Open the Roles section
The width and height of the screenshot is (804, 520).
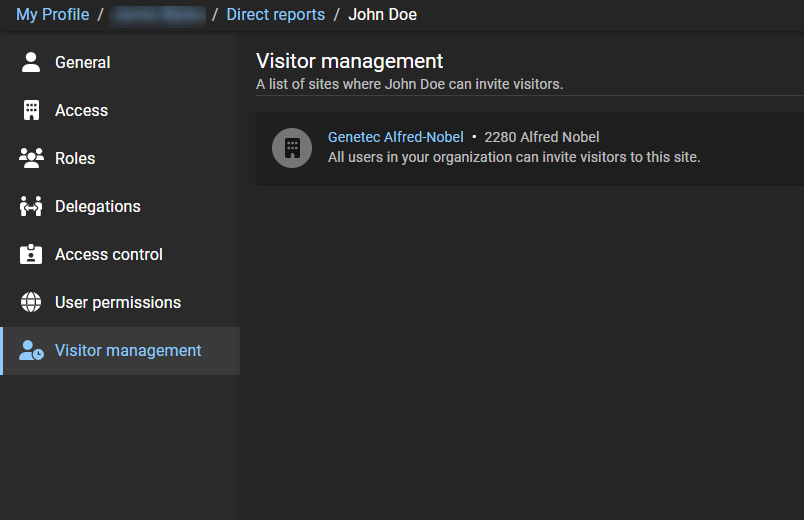[120, 158]
